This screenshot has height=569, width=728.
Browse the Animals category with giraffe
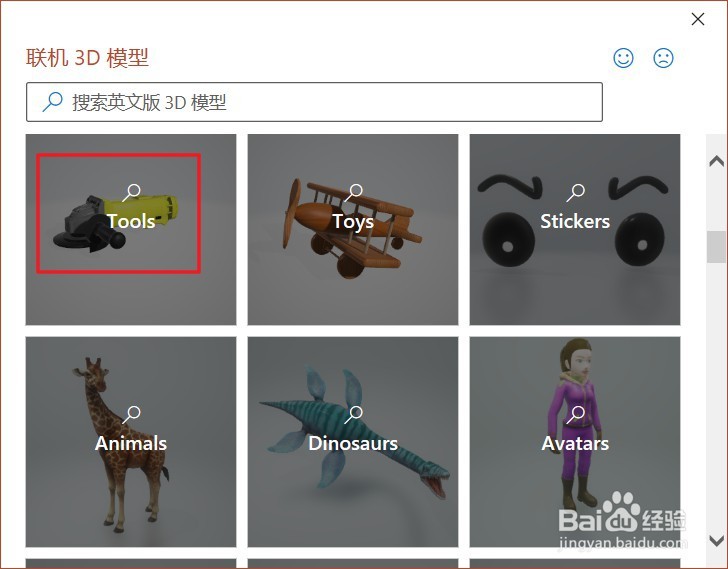click(x=131, y=442)
